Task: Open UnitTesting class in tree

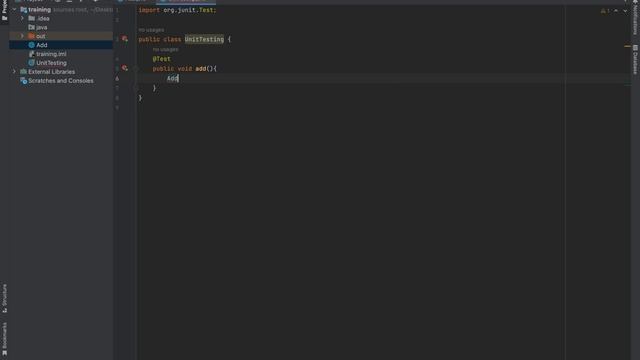Action: coord(51,63)
